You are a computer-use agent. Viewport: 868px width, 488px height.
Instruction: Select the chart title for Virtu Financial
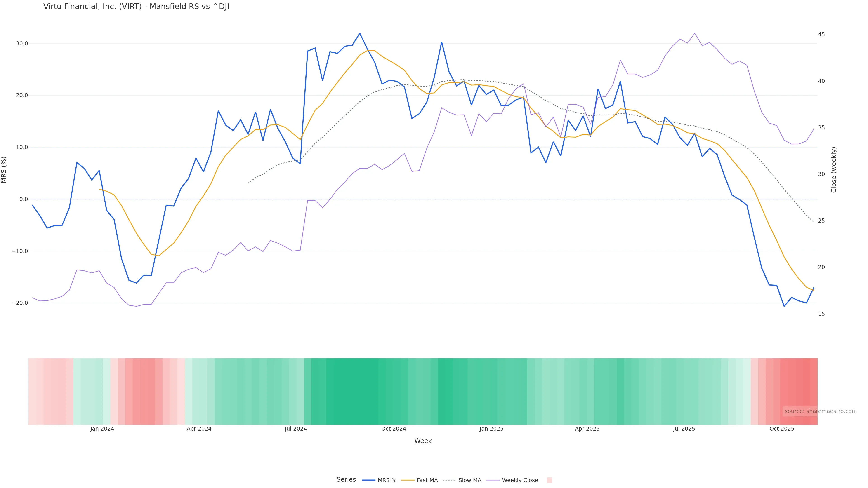click(136, 7)
